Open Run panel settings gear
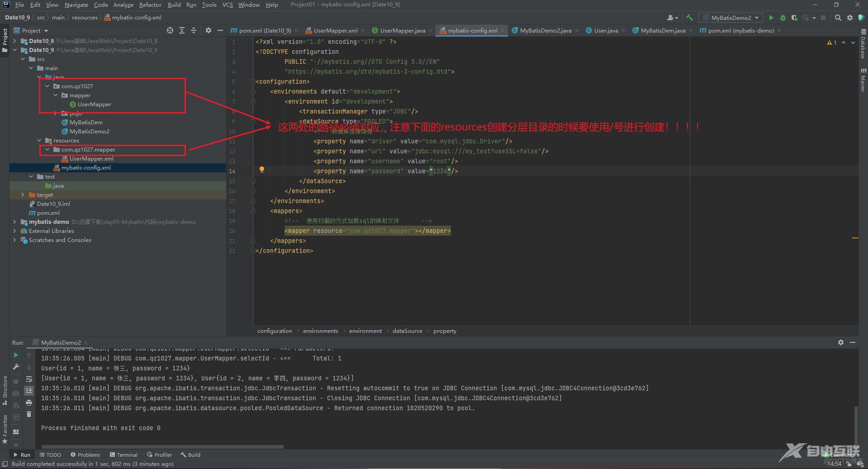This screenshot has width=868, height=469. [841, 342]
